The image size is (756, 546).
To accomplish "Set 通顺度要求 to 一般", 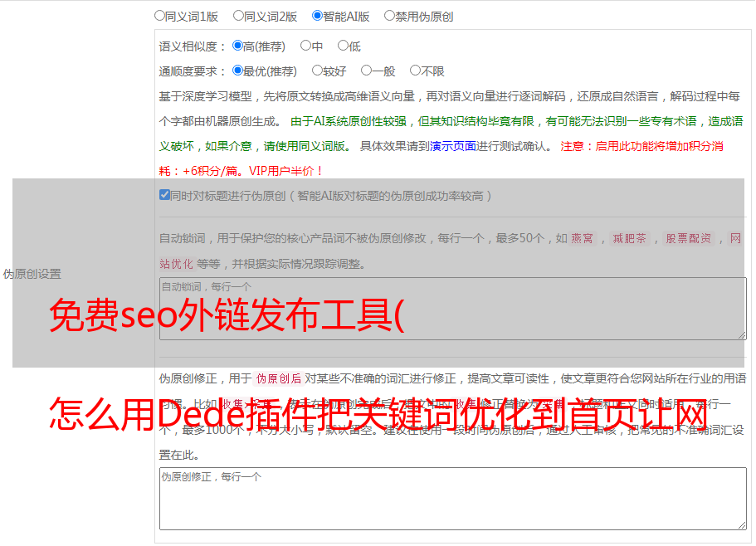I will click(367, 71).
